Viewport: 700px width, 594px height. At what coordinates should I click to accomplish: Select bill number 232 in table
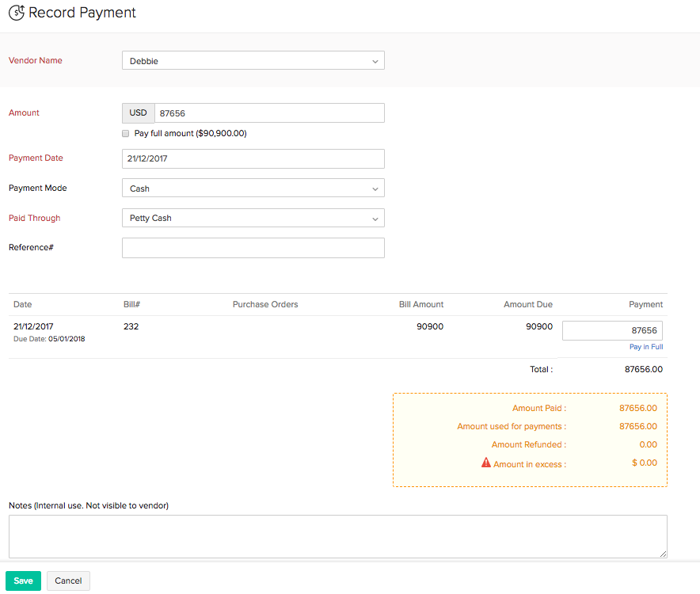(131, 326)
